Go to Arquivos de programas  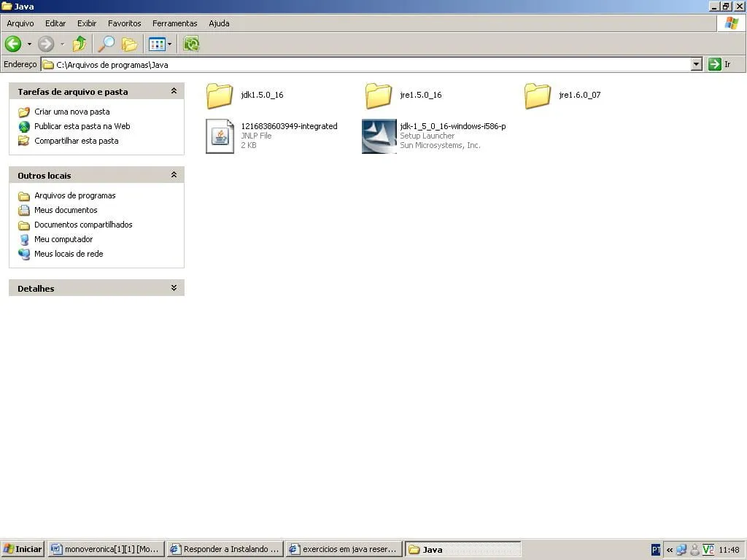(75, 195)
